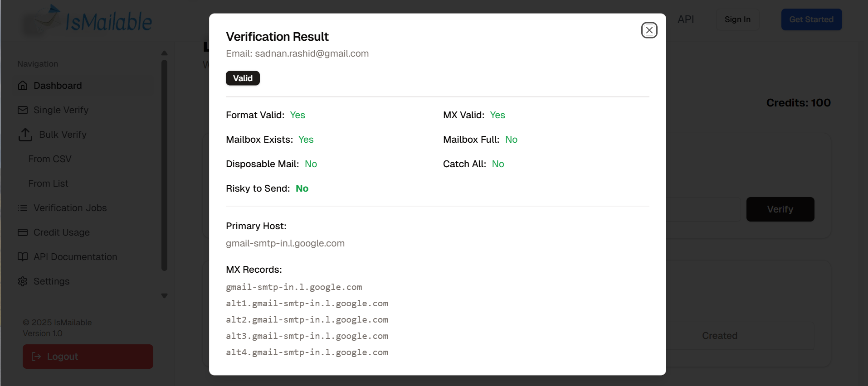Click the MX Valid Yes value
This screenshot has width=868, height=386.
[497, 115]
